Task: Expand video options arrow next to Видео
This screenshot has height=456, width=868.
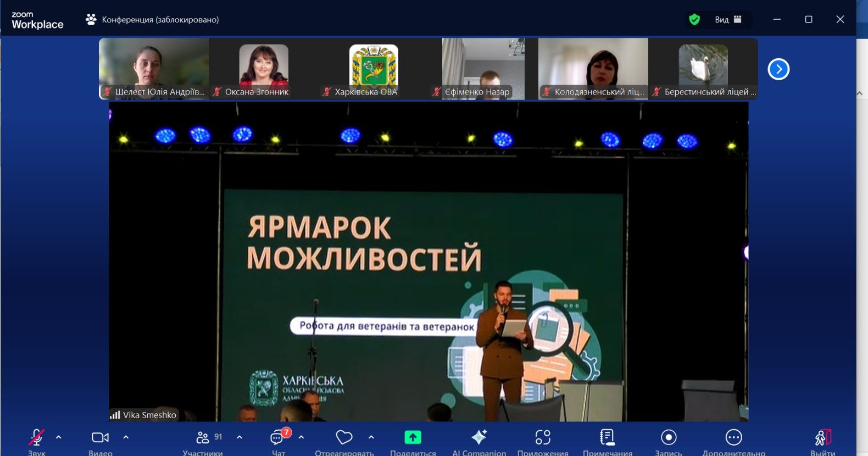Action: click(126, 437)
